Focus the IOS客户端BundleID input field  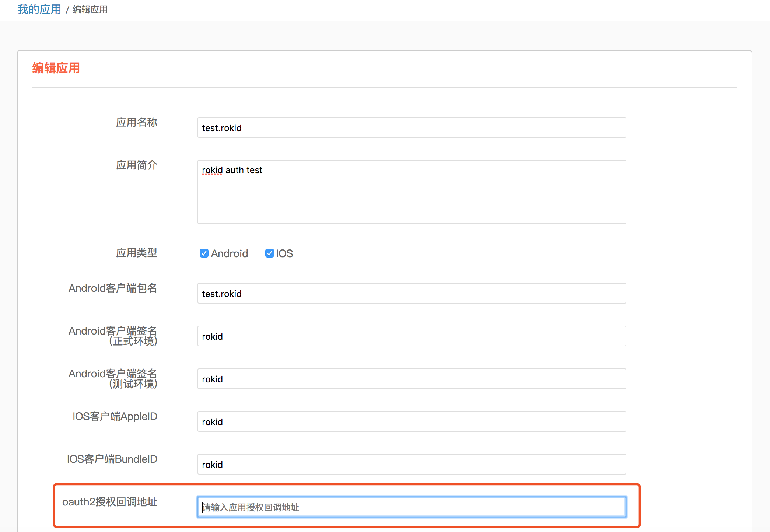tap(412, 464)
